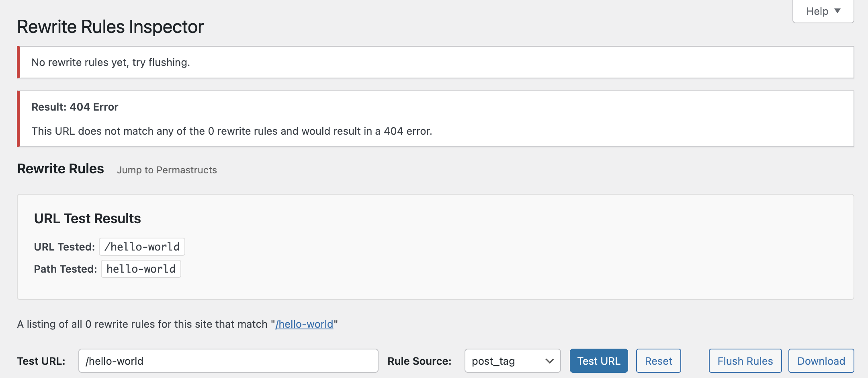Viewport: 868px width, 378px height.
Task: Click the Reset button
Action: tap(658, 361)
